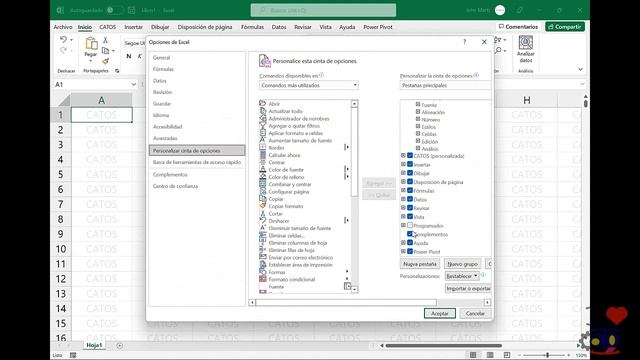Enable the Programador tab checkbox
This screenshot has height=360, width=640.
[x=410, y=225]
